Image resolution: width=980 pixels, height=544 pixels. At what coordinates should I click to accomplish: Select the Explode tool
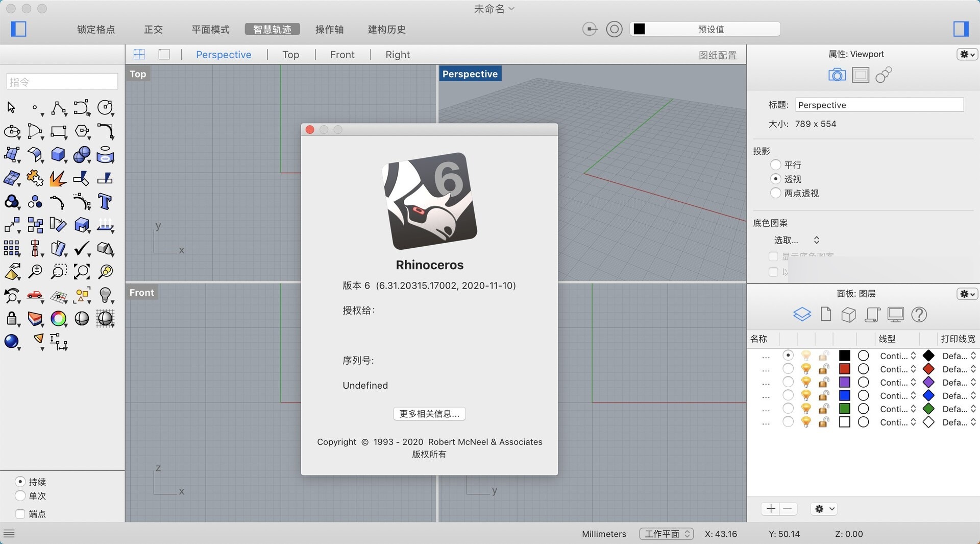pyautogui.click(x=58, y=178)
